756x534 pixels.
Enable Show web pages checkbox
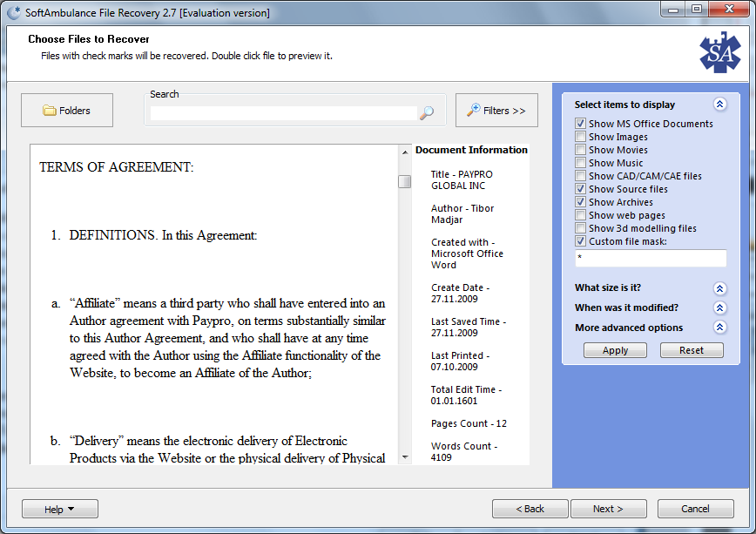(x=580, y=214)
